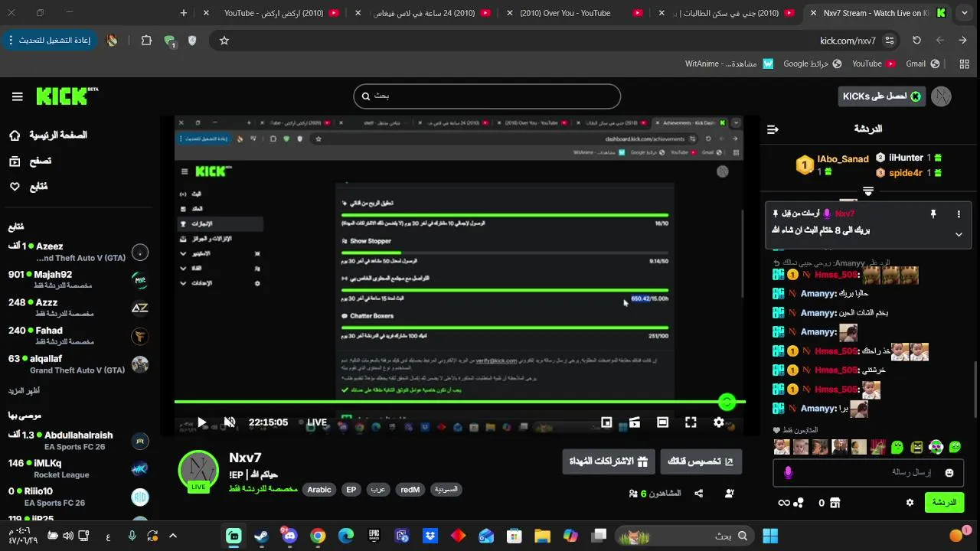Unmute the stream volume icon
This screenshot has height=551, width=980.
click(x=229, y=422)
